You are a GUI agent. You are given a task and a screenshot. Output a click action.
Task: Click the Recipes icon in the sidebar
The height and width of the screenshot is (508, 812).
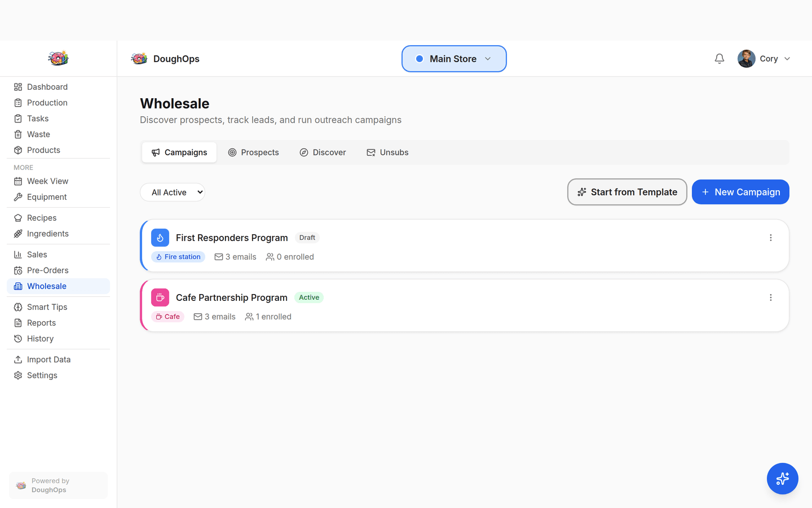click(x=17, y=217)
